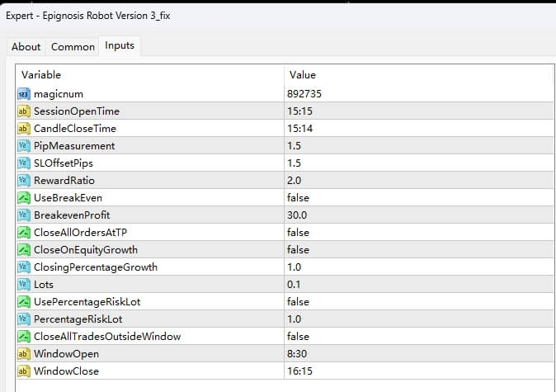Click the RewardRatio double type icon
This screenshot has height=392, width=556.
click(x=23, y=181)
